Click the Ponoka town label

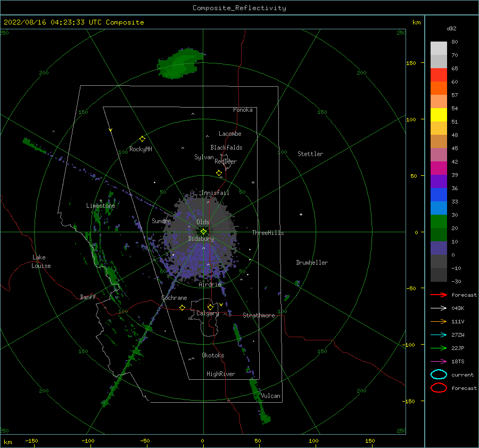tap(243, 110)
